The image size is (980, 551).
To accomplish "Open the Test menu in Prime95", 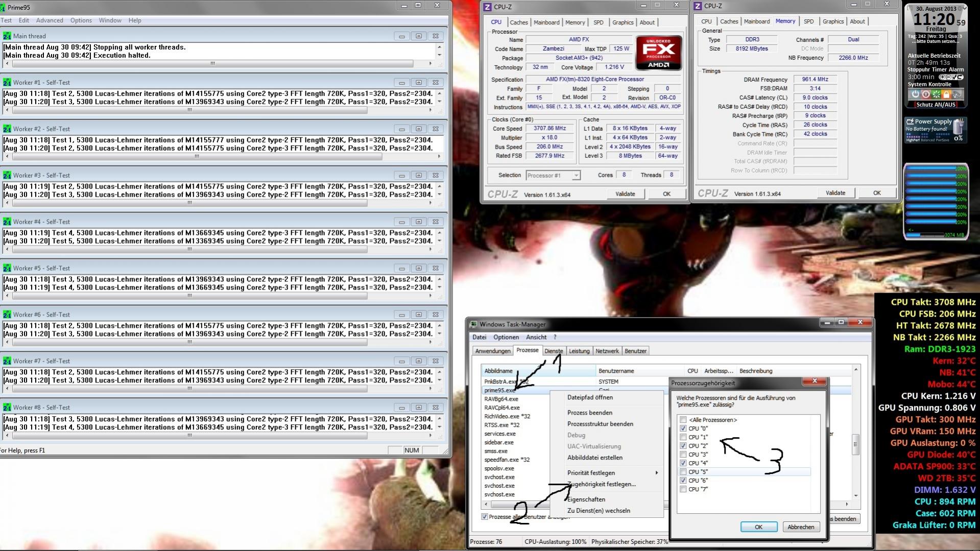I will (x=6, y=20).
